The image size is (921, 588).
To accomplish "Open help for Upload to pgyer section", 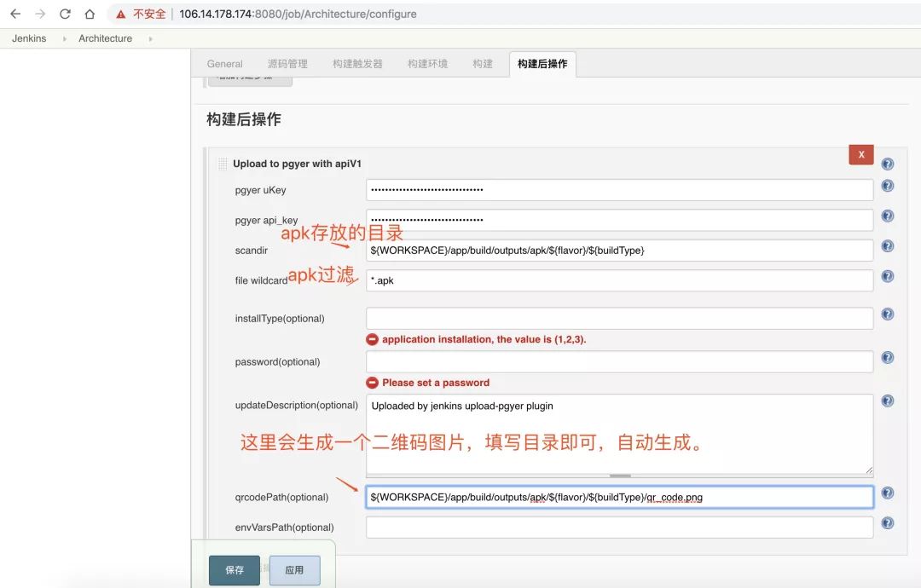I will 888,164.
